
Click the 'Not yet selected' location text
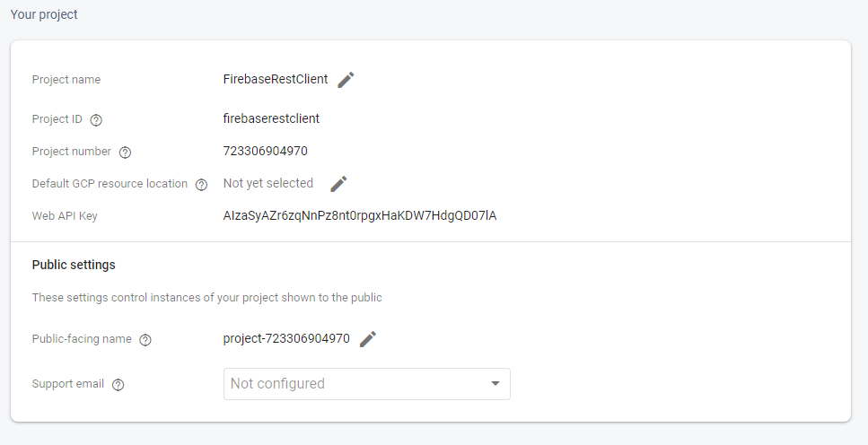[267, 183]
